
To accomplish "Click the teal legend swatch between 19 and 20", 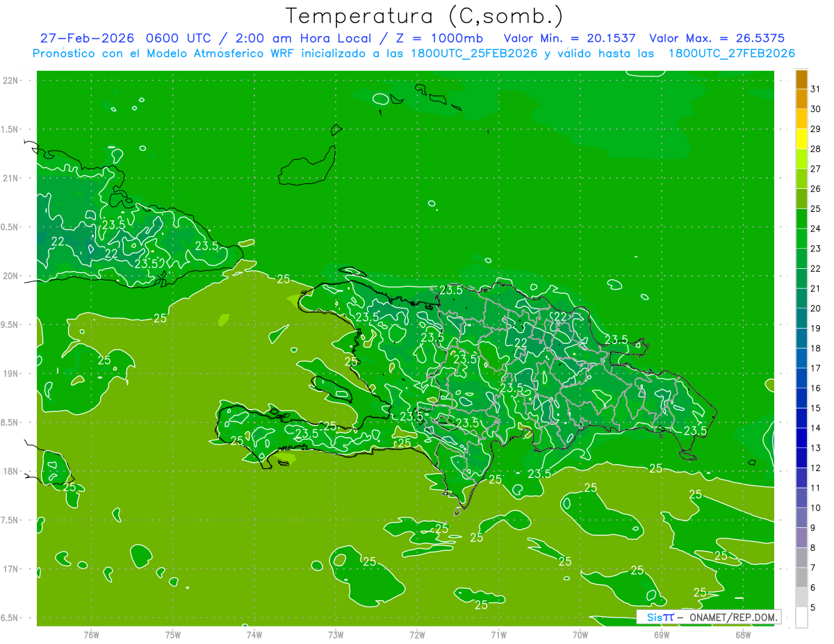I will click(x=801, y=318).
